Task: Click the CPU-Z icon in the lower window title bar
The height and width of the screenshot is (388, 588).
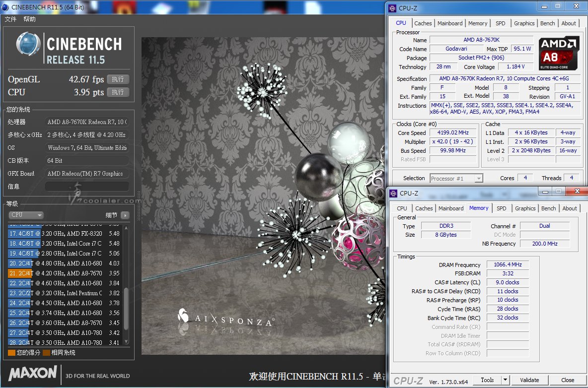Action: (393, 193)
